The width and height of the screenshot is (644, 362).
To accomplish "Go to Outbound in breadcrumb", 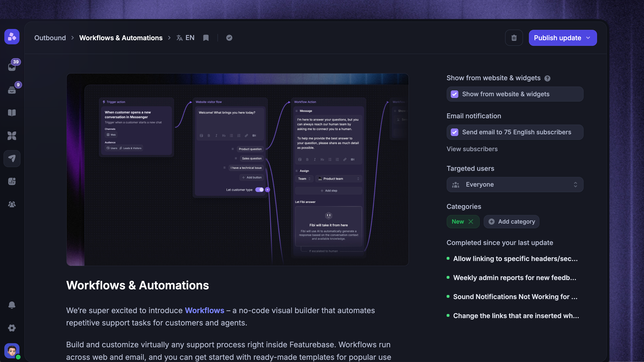I will [50, 38].
